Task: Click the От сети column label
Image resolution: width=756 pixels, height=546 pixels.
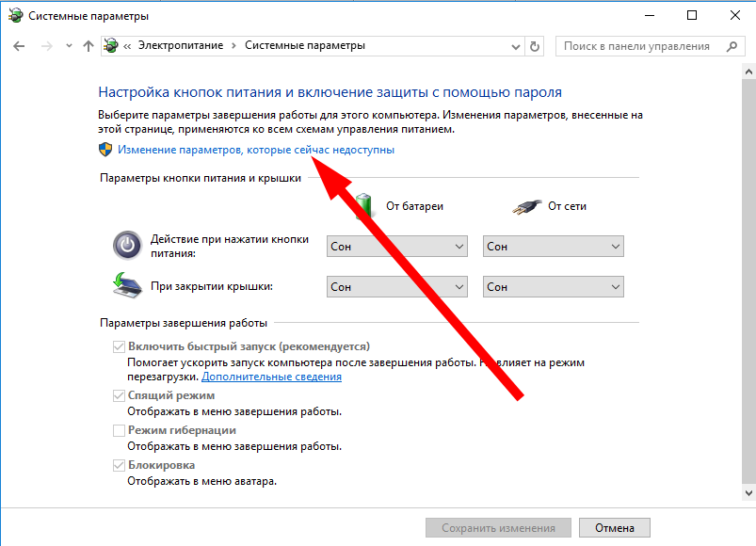Action: pyautogui.click(x=567, y=206)
